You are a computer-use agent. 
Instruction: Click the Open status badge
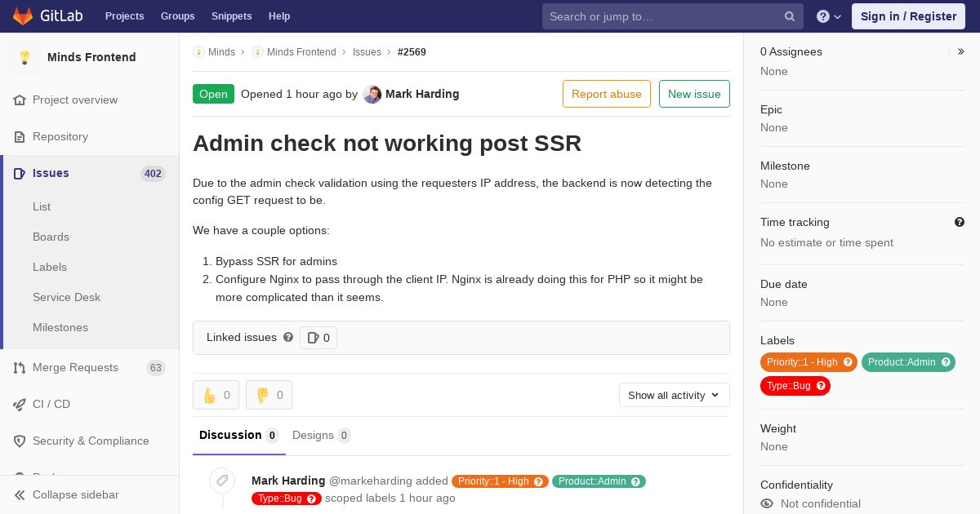[213, 94]
